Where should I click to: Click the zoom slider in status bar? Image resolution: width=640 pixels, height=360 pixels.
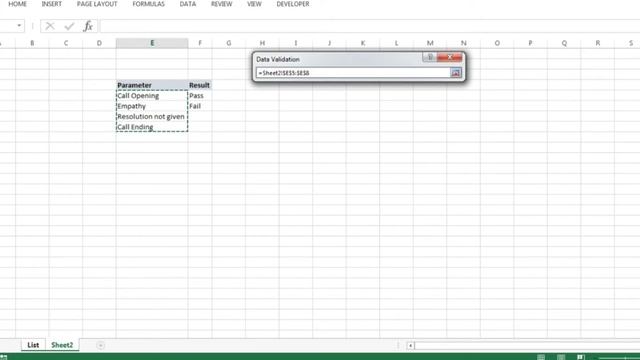619,358
